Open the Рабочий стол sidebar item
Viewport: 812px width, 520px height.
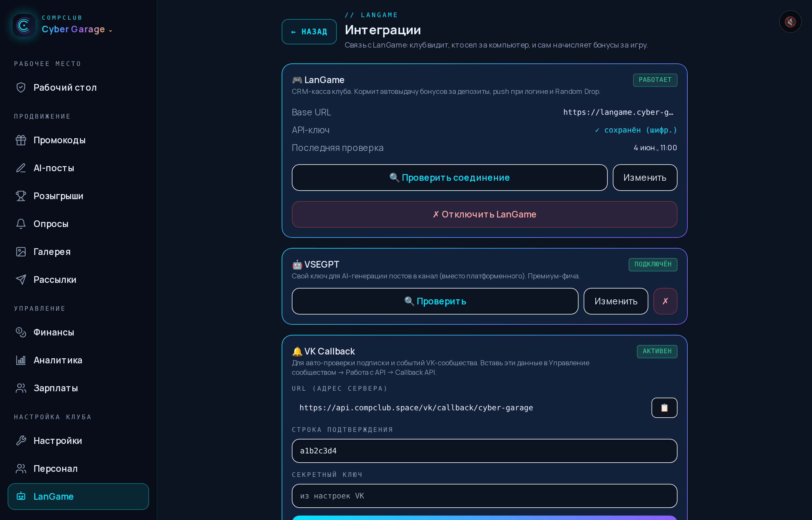78,88
